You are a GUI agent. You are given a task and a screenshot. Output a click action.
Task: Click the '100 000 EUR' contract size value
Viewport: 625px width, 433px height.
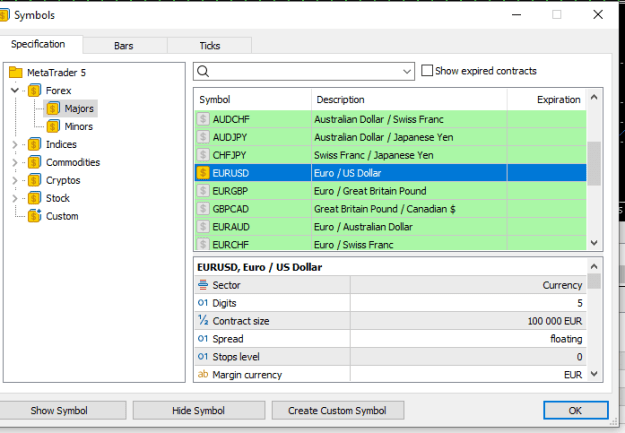coord(555,321)
